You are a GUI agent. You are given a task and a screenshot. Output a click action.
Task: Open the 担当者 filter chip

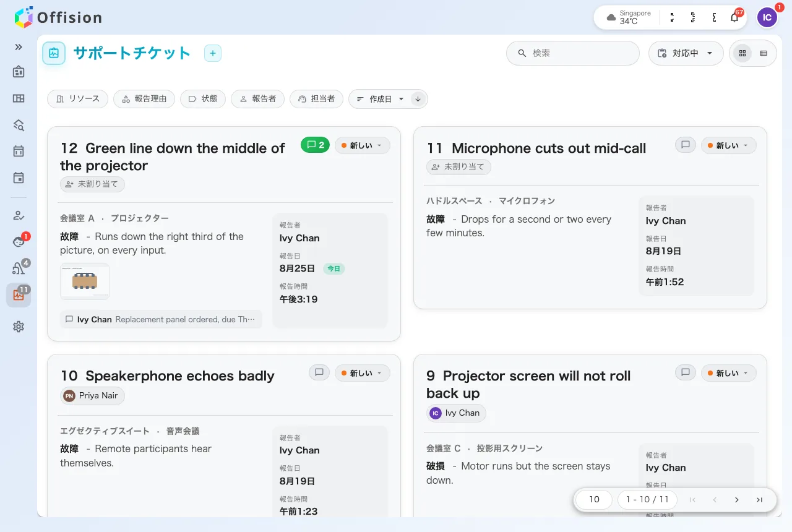(x=316, y=99)
